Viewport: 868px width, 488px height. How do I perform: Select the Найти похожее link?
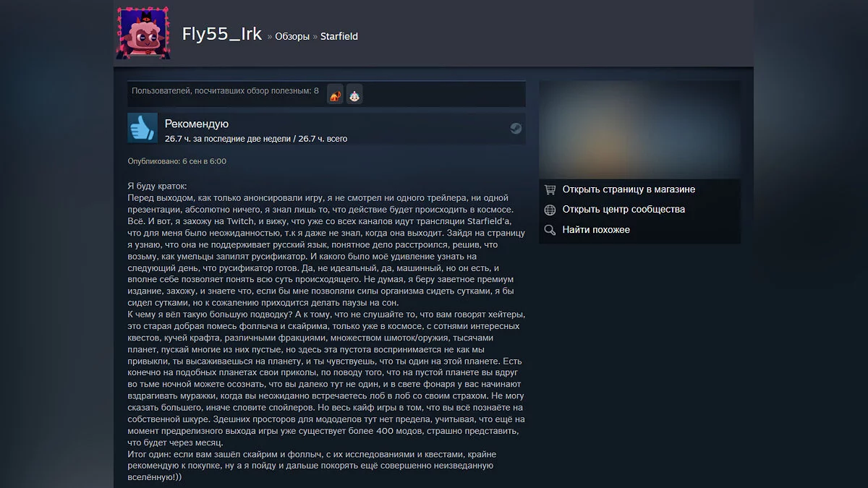coord(596,230)
